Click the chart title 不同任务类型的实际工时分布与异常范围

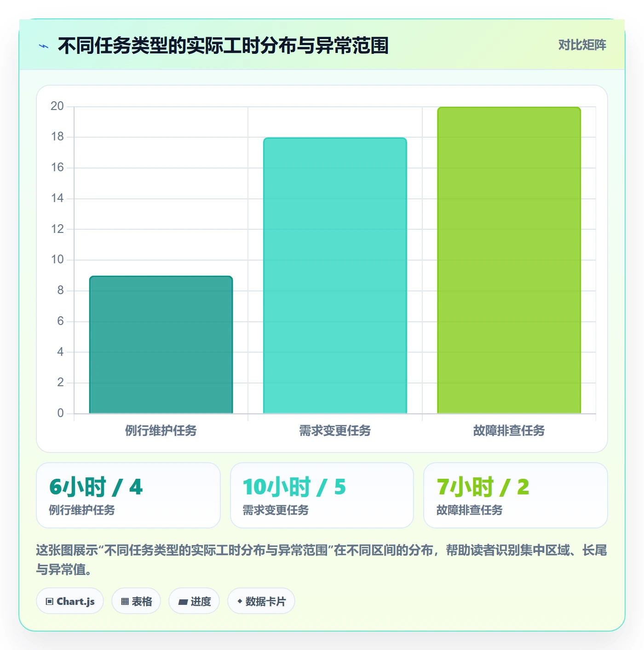coord(223,46)
